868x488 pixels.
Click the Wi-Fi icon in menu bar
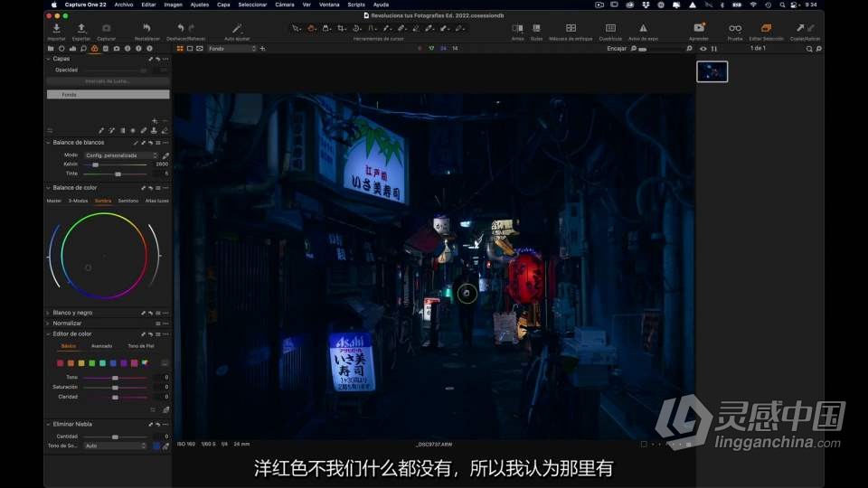(x=753, y=5)
